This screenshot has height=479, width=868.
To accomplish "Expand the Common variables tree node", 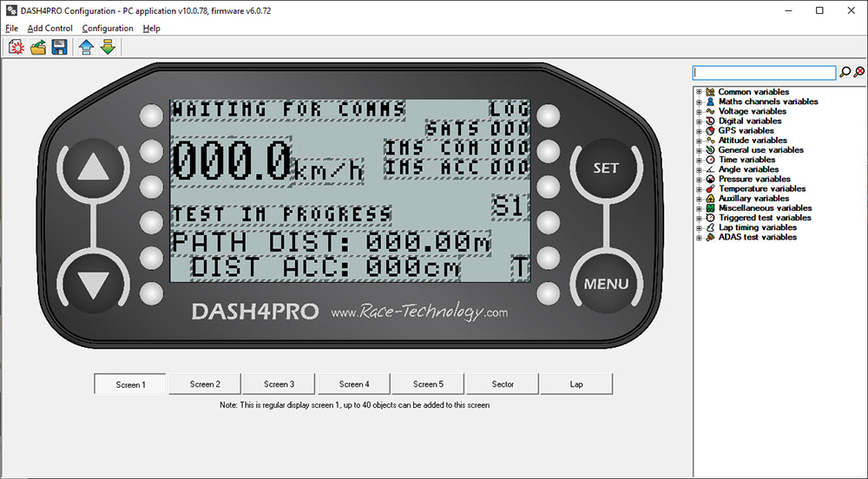I will pyautogui.click(x=699, y=92).
